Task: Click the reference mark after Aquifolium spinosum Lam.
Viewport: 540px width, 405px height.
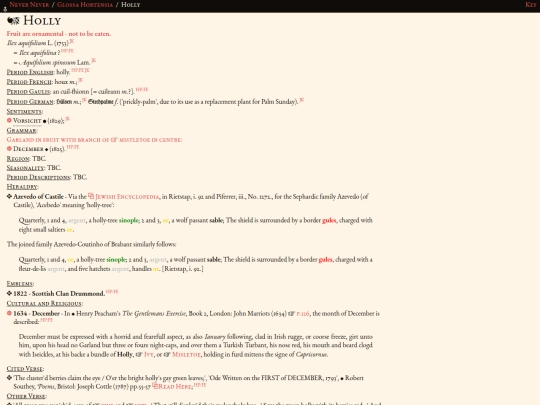Action: (x=94, y=61)
